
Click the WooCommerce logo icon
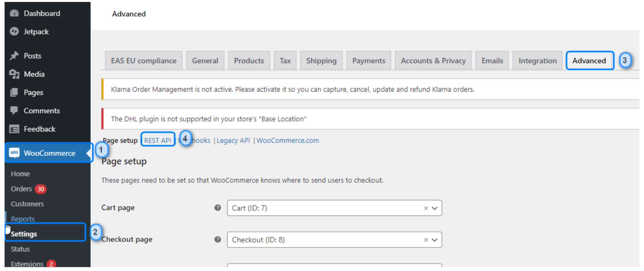coord(14,153)
